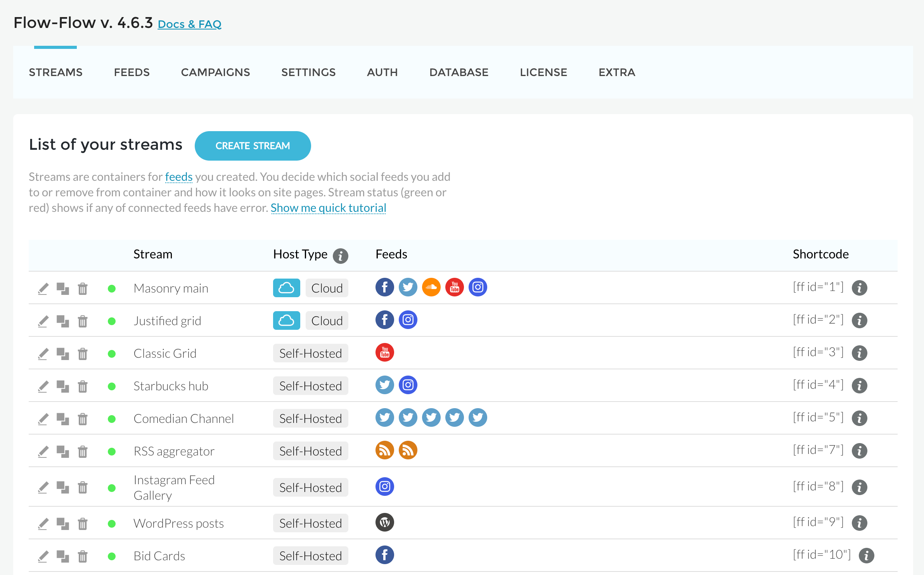Delete the Classic Grid stream via trash icon
Image resolution: width=924 pixels, height=575 pixels.
click(x=83, y=354)
